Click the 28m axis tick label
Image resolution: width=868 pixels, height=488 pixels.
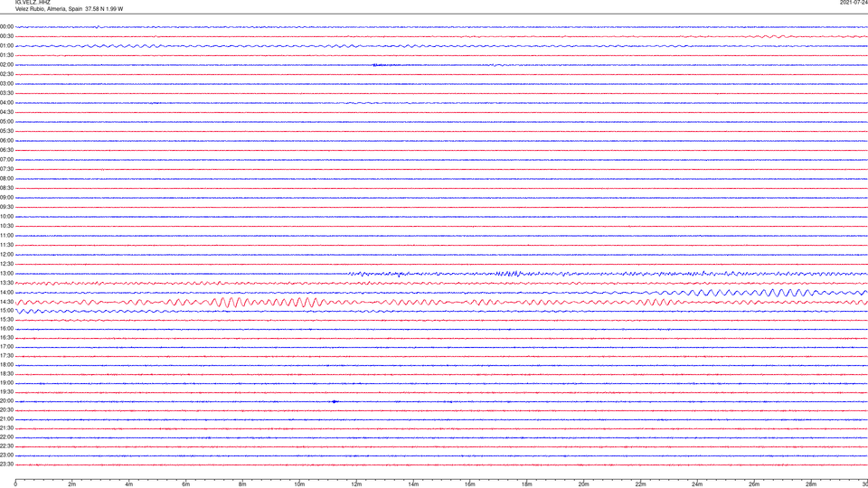(811, 484)
